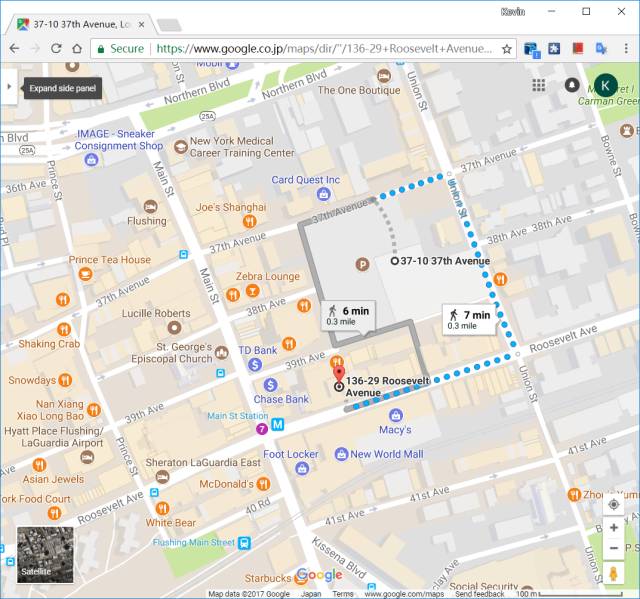Open the browser home page
This screenshot has height=599, width=640.
pyautogui.click(x=77, y=49)
